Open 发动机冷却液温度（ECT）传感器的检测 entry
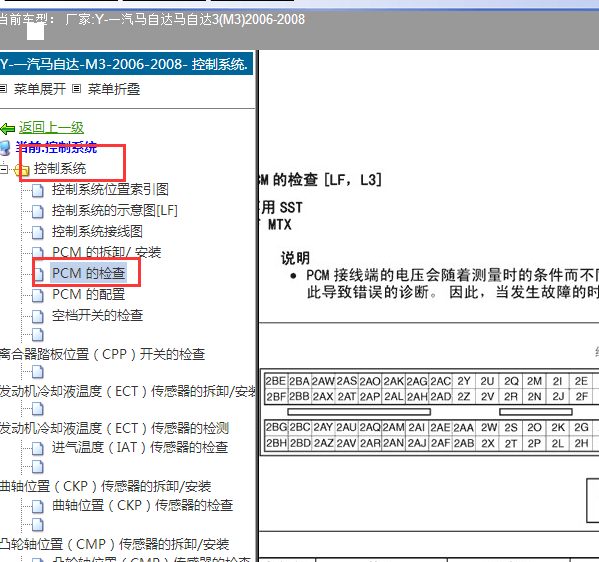This screenshot has width=599, height=562. pos(114,429)
